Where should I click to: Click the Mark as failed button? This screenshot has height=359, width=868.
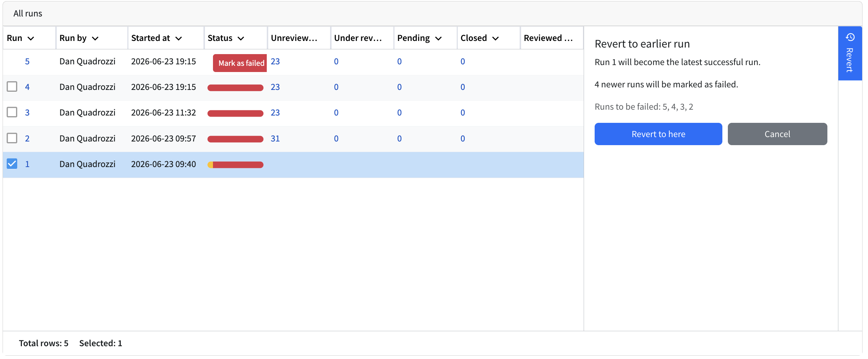click(x=240, y=63)
